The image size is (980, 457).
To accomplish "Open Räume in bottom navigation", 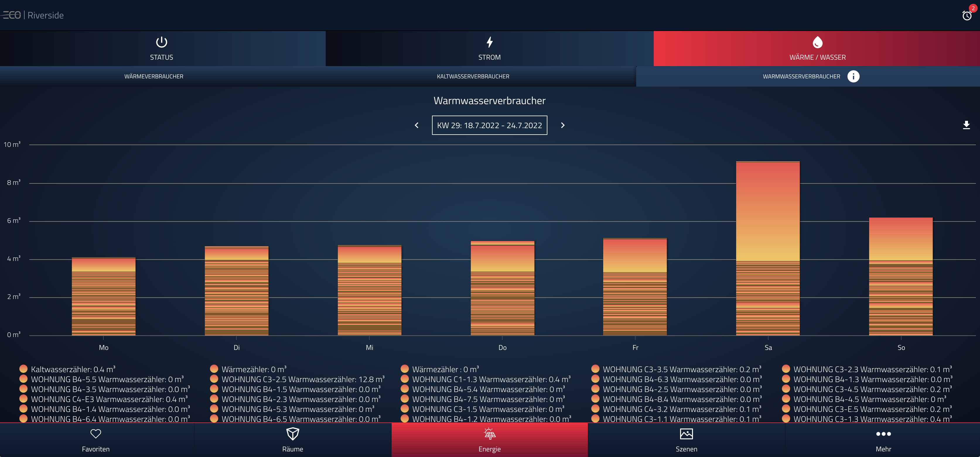I will click(293, 440).
